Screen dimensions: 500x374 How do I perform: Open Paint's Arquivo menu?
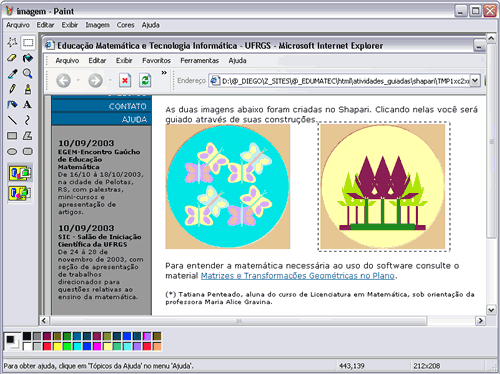tap(18, 25)
